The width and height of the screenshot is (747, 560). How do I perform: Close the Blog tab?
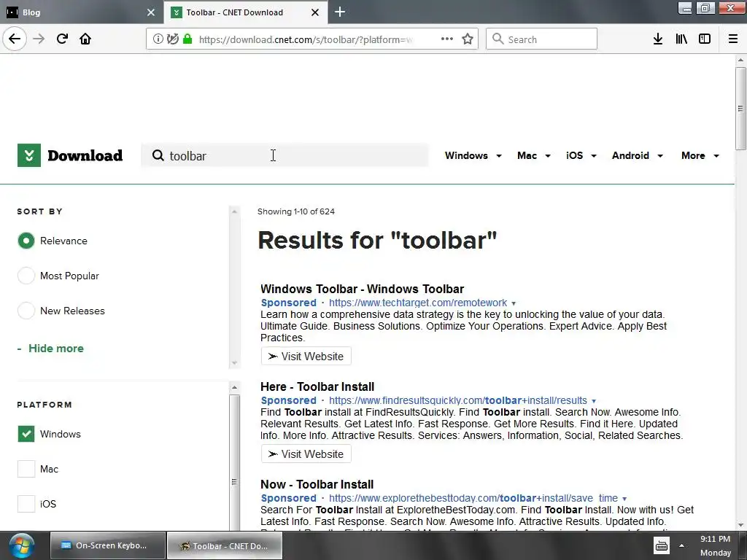(151, 12)
